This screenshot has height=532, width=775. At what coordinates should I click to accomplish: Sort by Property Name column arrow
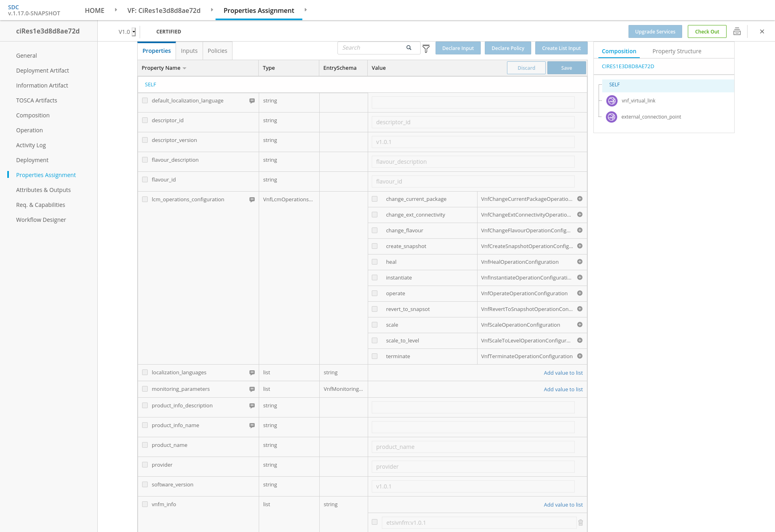coord(184,68)
